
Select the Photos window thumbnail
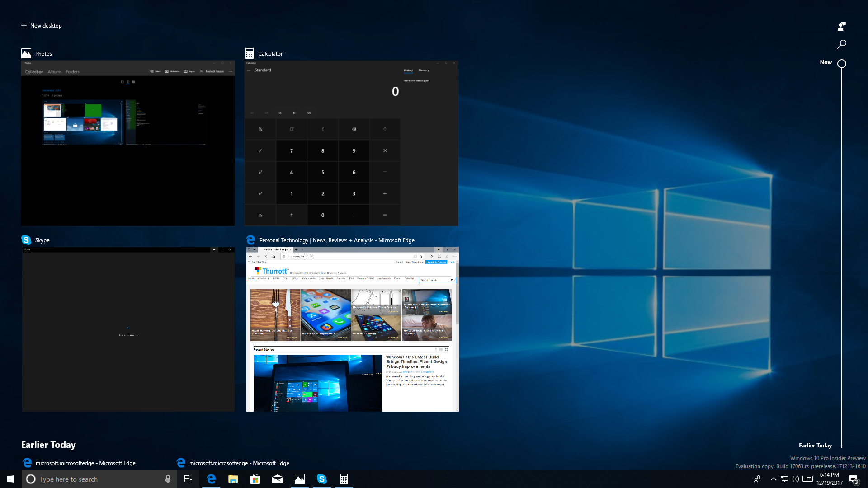tap(127, 143)
